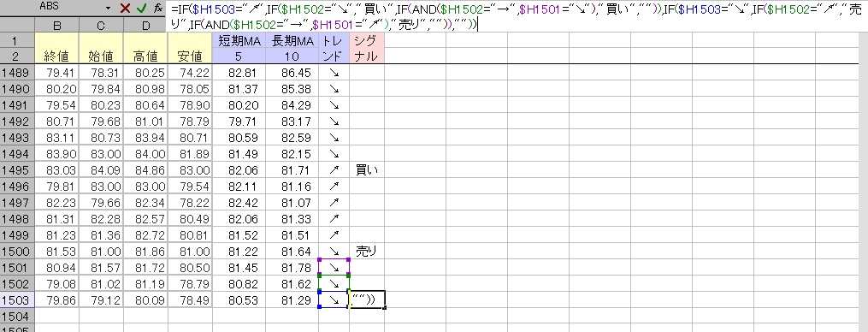
Task: Click the 長期MA header cell
Action: tap(292, 40)
